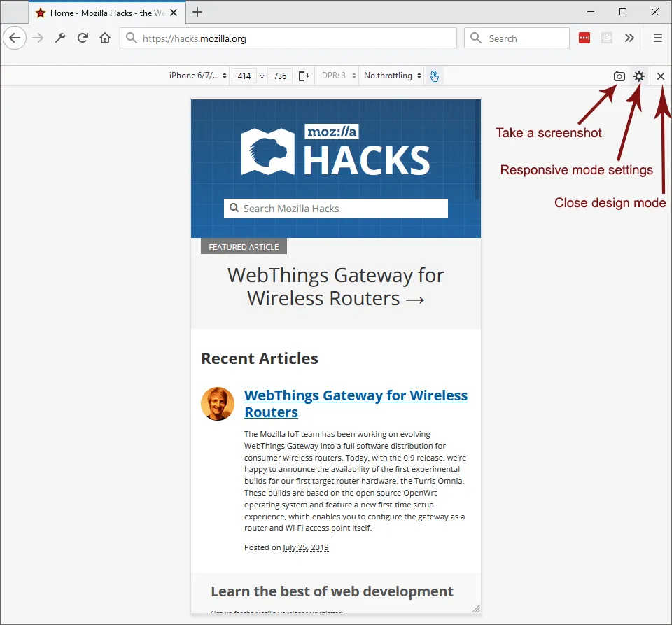Click the July 25, 2019 date link
Screen dimensions: 672x625
coord(306,547)
